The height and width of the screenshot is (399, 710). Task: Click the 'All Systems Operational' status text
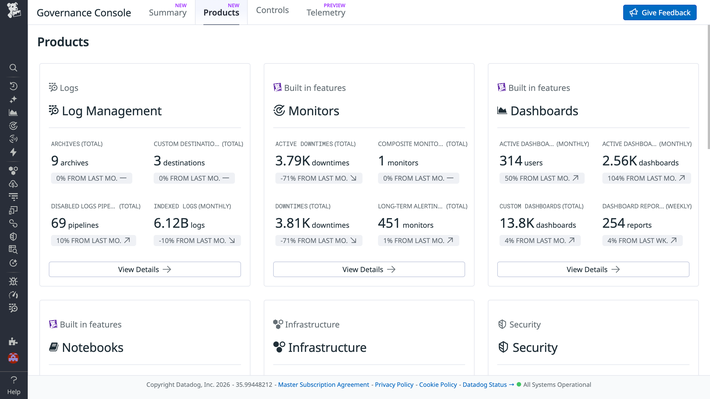point(557,385)
